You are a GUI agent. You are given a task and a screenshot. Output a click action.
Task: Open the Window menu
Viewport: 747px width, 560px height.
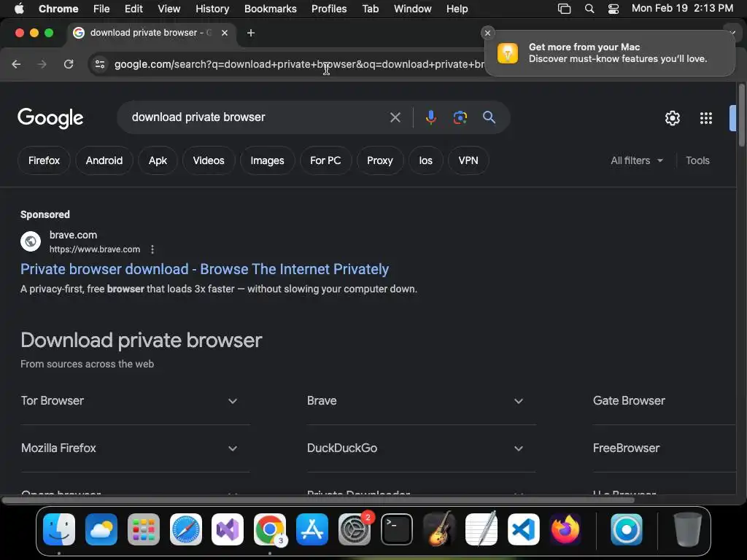[413, 9]
